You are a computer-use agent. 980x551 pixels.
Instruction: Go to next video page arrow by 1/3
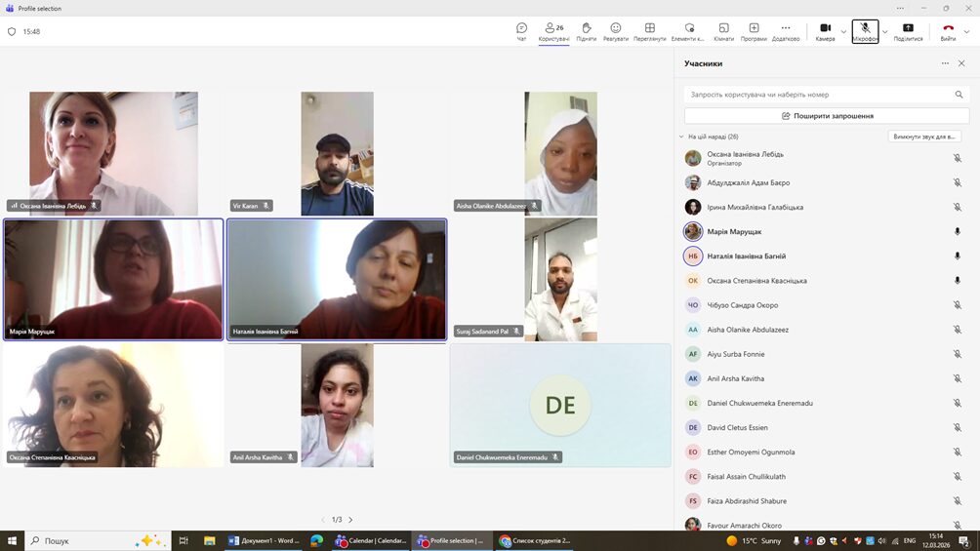tap(350, 520)
